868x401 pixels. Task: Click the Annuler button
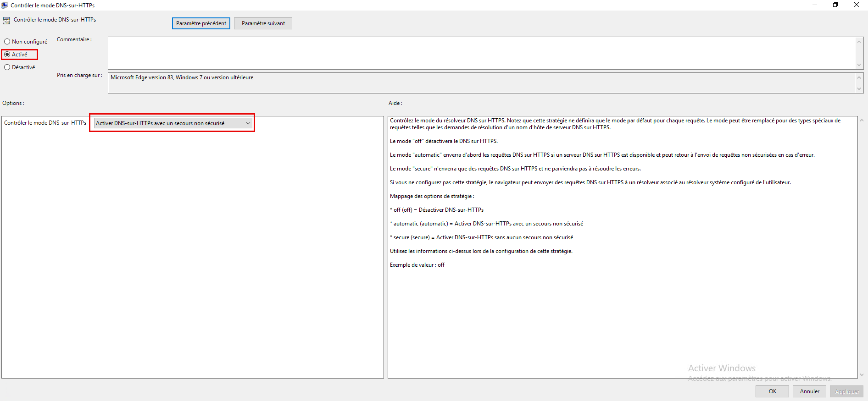pos(809,391)
